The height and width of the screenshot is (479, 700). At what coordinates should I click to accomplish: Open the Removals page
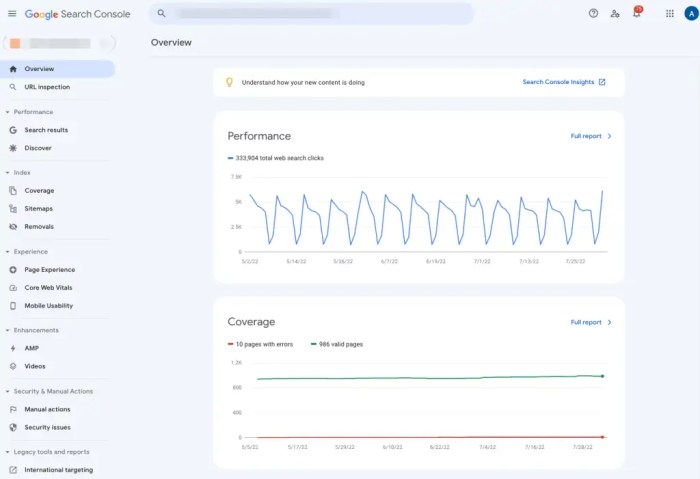coord(39,226)
